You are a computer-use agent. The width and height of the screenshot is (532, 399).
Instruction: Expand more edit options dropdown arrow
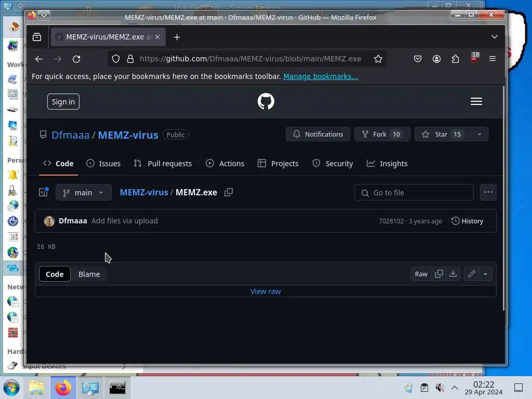coord(486,274)
